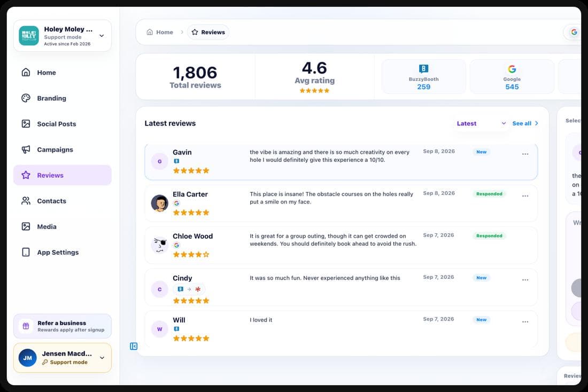Image resolution: width=588 pixels, height=392 pixels.
Task: Open the more options menu for Gavin's review
Action: pos(525,154)
